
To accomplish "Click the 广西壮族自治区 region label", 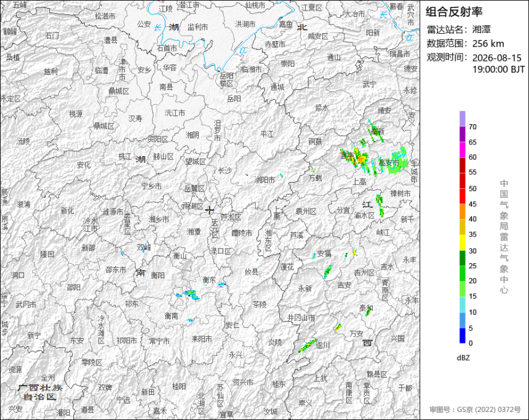I will pyautogui.click(x=40, y=392).
